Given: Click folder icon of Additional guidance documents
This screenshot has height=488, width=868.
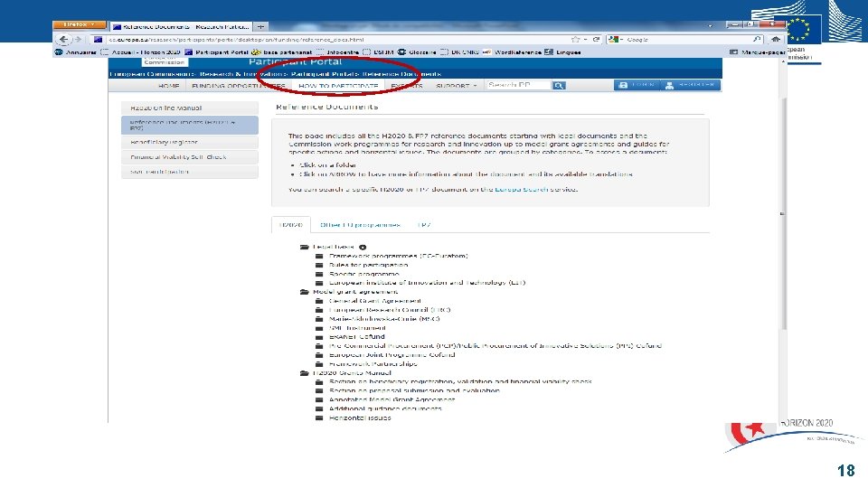Looking at the screenshot, I should 319,408.
